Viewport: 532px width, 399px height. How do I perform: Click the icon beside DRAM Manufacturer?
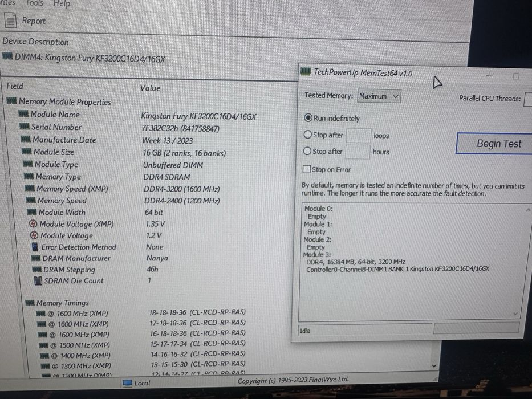point(36,258)
